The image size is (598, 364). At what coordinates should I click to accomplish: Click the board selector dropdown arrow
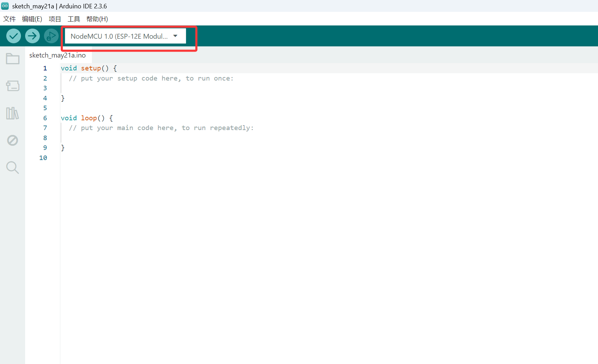coord(175,36)
